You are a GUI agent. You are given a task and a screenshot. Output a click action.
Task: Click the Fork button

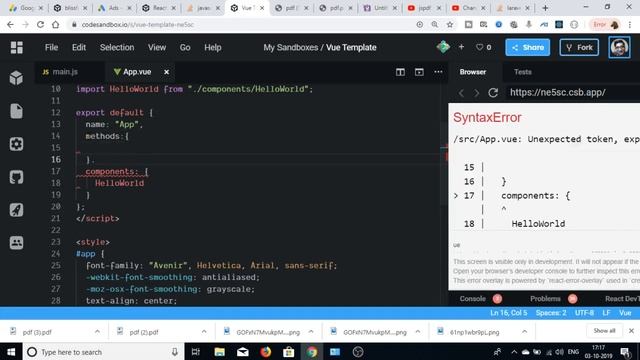tap(579, 47)
